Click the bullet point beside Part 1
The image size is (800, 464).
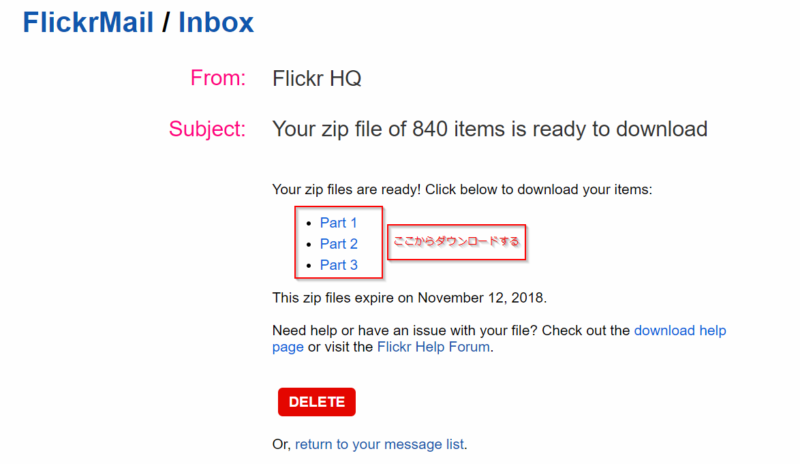click(309, 223)
